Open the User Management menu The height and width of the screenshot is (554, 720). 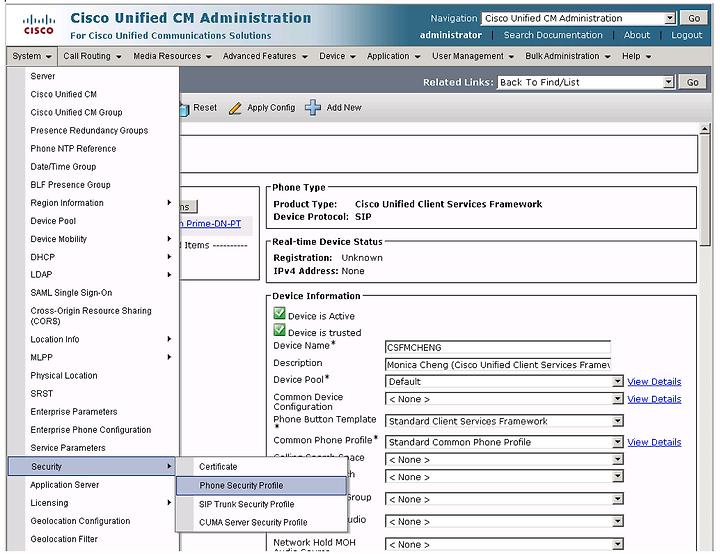[x=473, y=56]
